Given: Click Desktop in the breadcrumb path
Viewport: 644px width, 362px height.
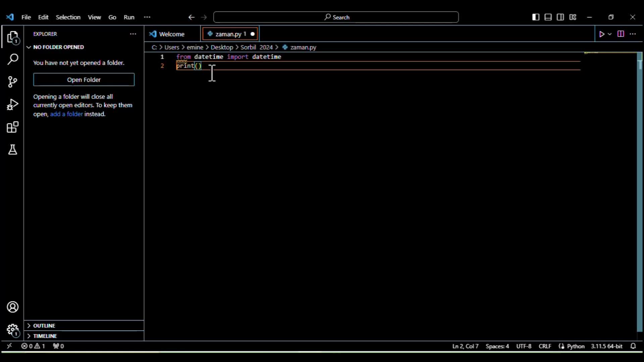Looking at the screenshot, I should coord(222,47).
